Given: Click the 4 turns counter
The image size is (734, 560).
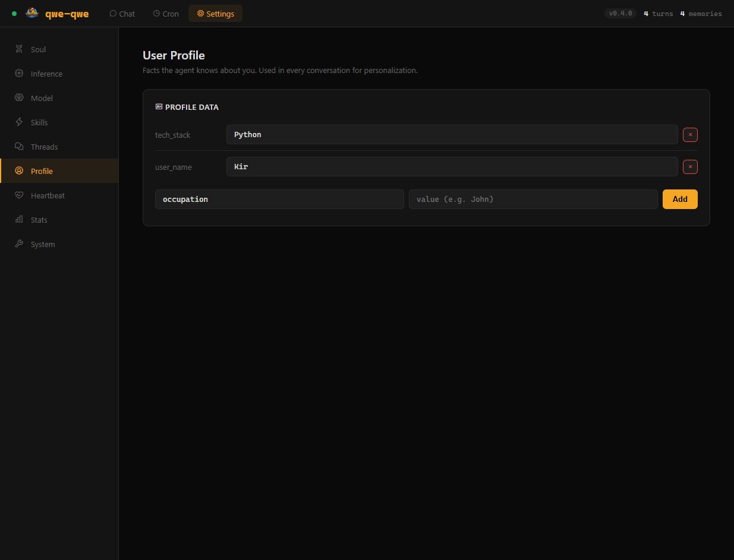Looking at the screenshot, I should tap(659, 14).
